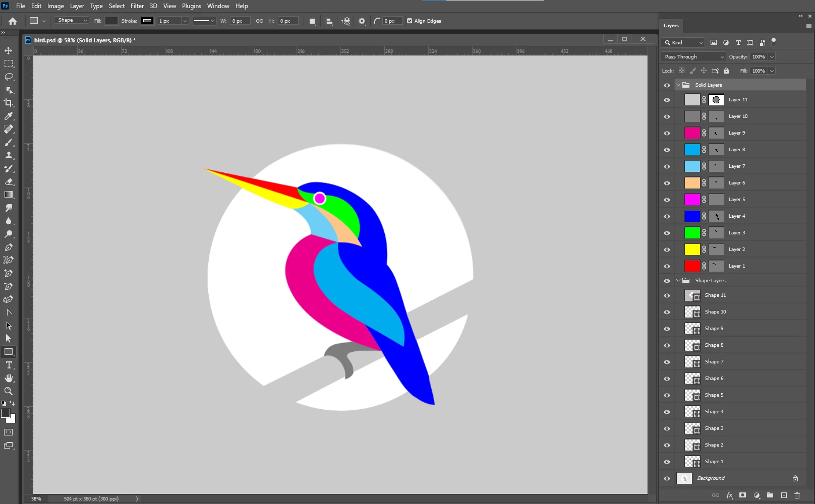Open the Opacity slider dropdown
The height and width of the screenshot is (504, 815).
pyautogui.click(x=772, y=57)
